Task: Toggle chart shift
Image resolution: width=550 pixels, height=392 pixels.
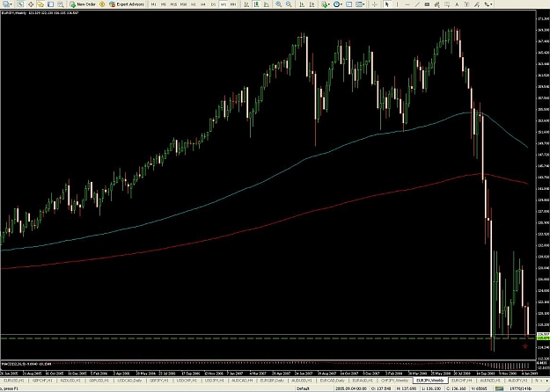Action: 312,4
